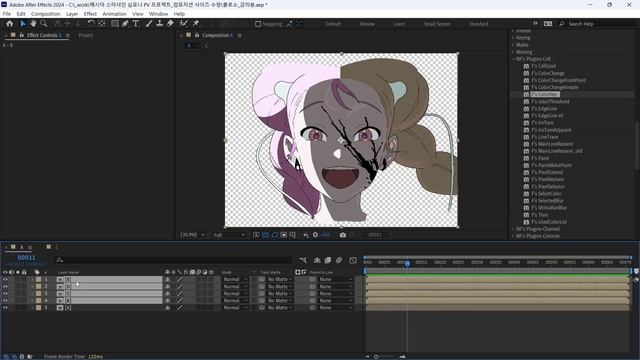Select the Hand tool
The height and width of the screenshot is (360, 640).
(x=33, y=24)
